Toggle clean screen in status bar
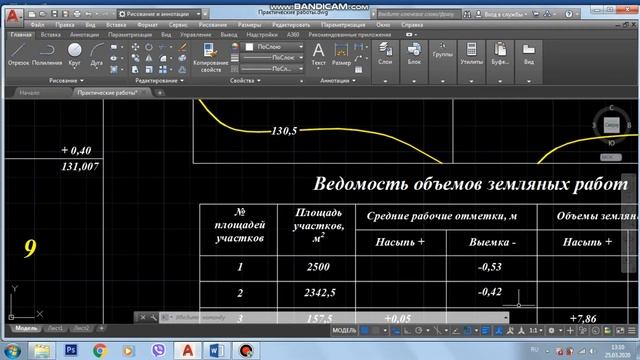Screen dimensions: 640x360 coord(620,331)
